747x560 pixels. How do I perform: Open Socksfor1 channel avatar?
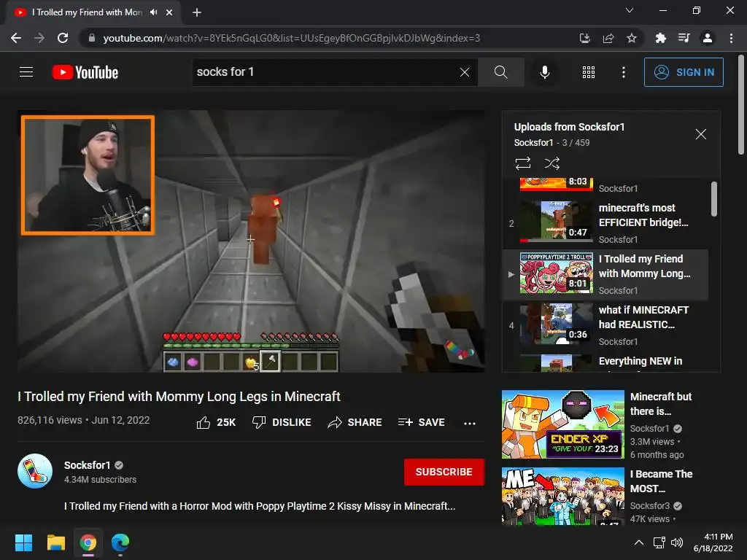[x=35, y=471]
